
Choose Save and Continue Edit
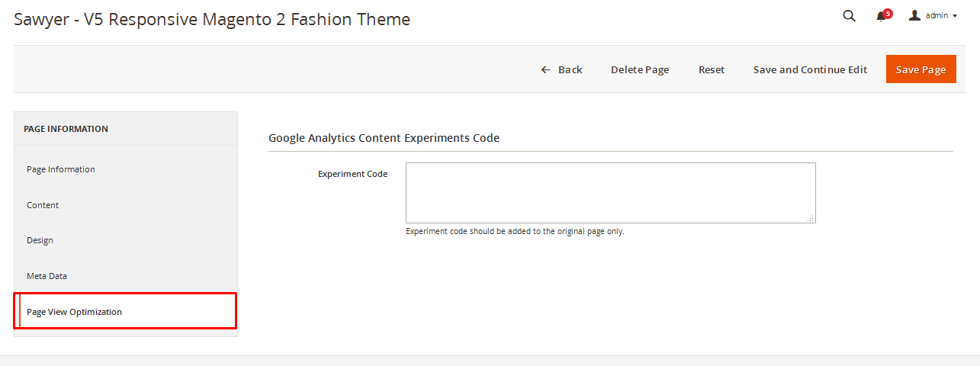click(x=810, y=69)
